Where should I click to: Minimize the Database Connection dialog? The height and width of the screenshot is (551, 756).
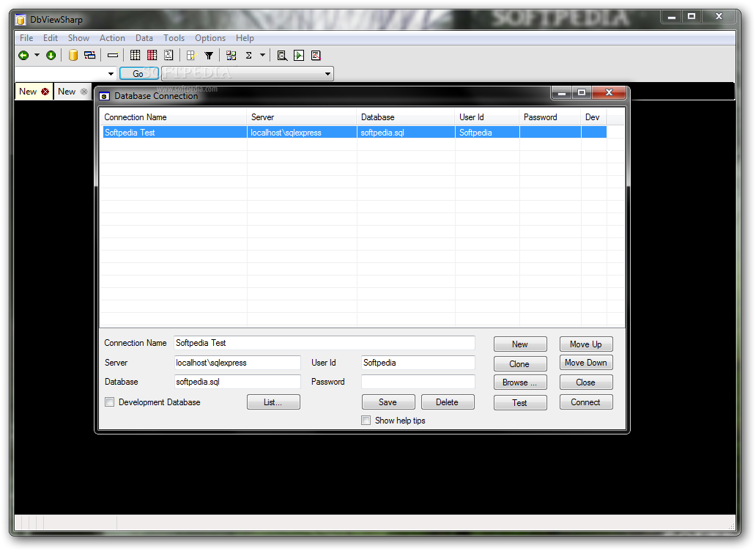coord(562,92)
